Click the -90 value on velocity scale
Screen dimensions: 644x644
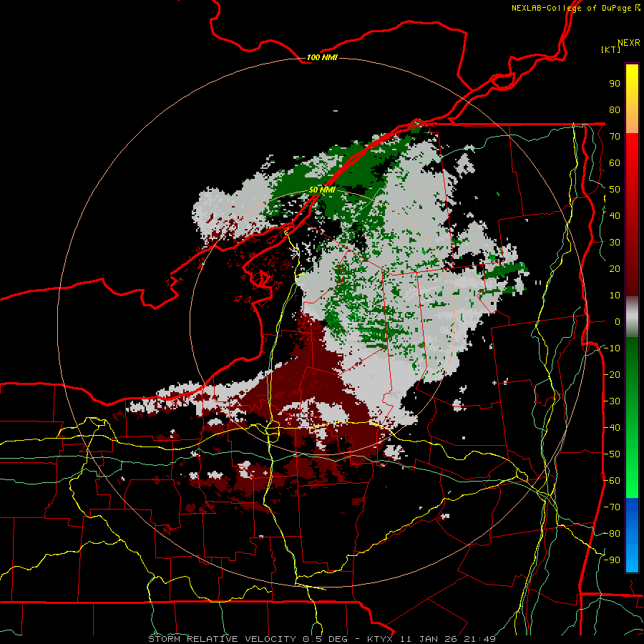pos(612,560)
